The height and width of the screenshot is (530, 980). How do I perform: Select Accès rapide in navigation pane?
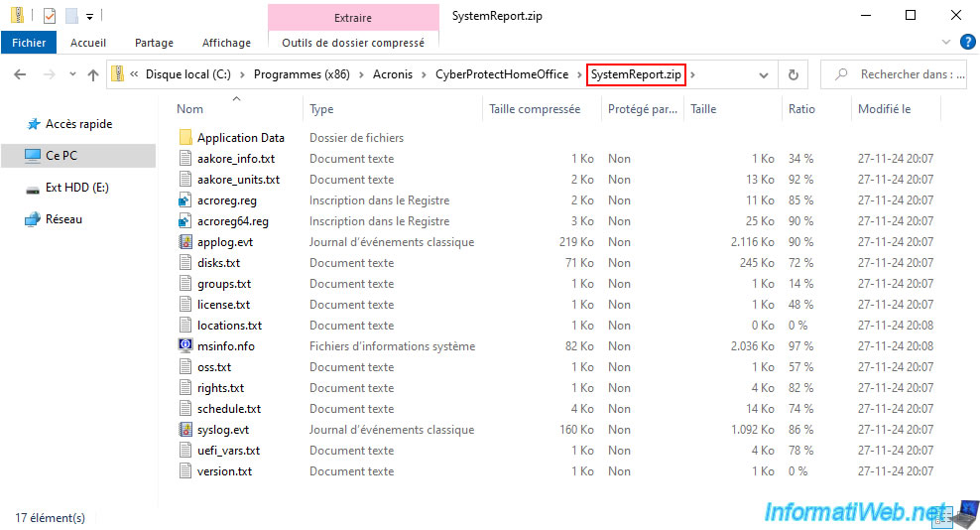[78, 124]
